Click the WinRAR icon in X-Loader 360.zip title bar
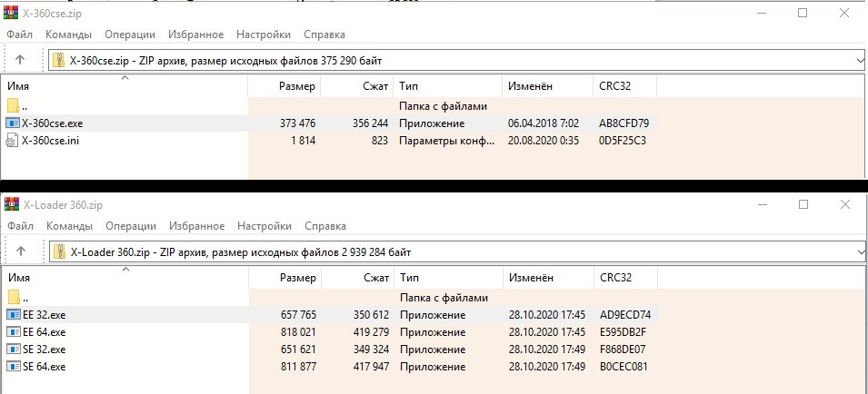This screenshot has height=394, width=868. 11,204
